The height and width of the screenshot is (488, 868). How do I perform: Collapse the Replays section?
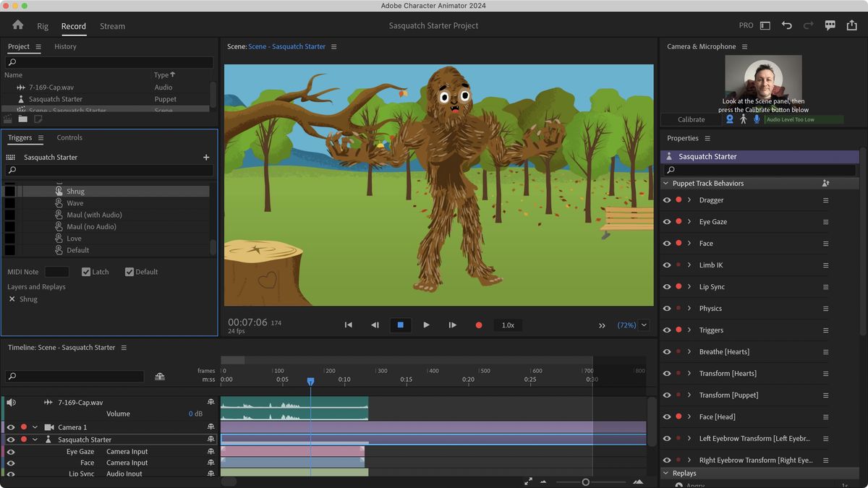666,473
